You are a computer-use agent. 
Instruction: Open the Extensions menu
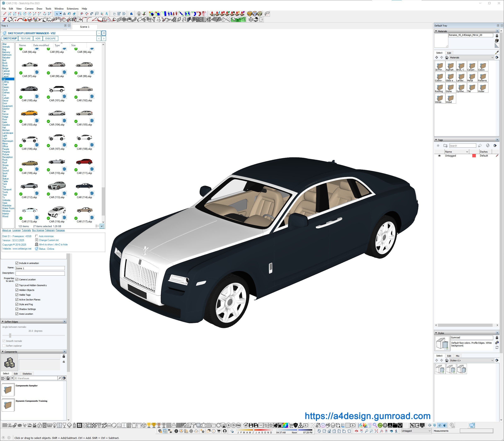(73, 9)
